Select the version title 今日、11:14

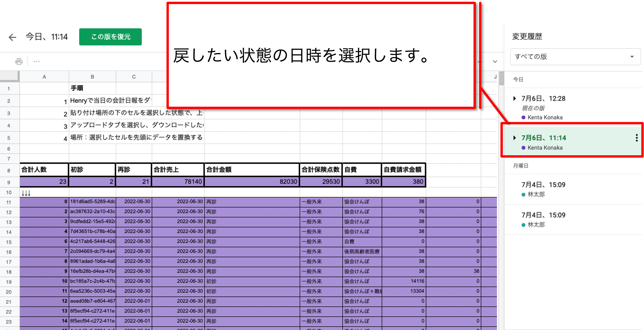(47, 37)
